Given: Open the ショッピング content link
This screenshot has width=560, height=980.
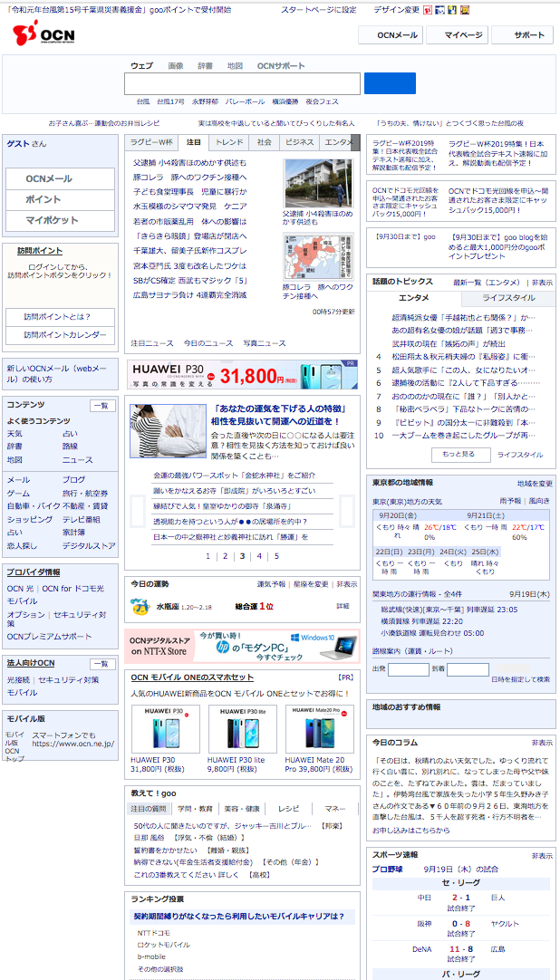Looking at the screenshot, I should (x=29, y=519).
